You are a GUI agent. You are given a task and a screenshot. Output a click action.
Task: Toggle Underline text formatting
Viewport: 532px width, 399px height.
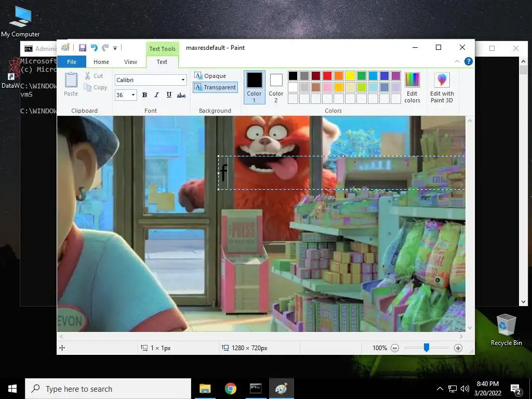(x=169, y=95)
